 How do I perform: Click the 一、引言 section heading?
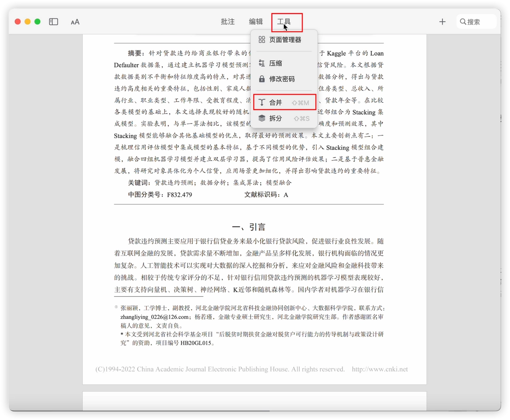coord(249,227)
